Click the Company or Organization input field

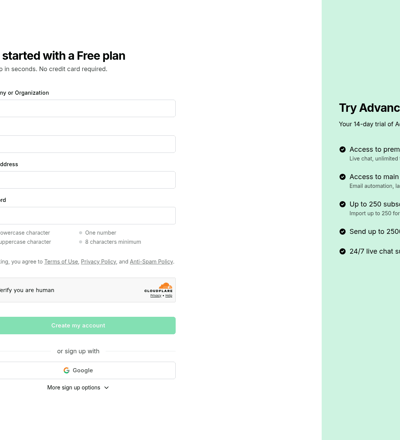pyautogui.click(x=87, y=108)
